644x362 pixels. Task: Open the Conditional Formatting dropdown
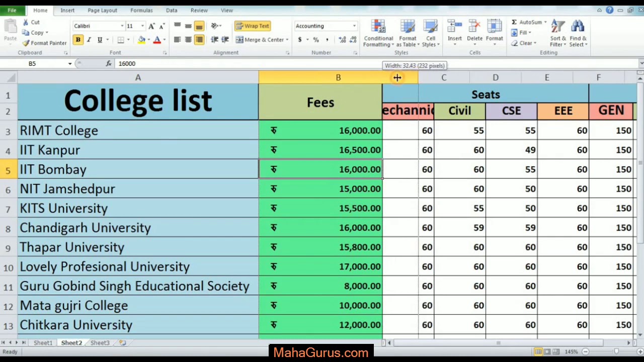[x=378, y=33]
